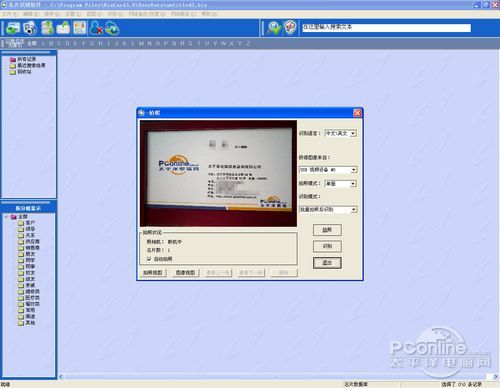Open the recognition language dropdown 中文\英文
This screenshot has height=388, width=500.
(x=341, y=133)
